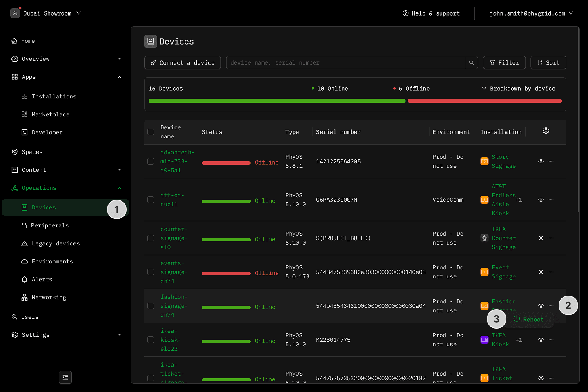The width and height of the screenshot is (588, 392).
Task: Open the Dubai Showroom workspace dropdown
Action: point(46,13)
